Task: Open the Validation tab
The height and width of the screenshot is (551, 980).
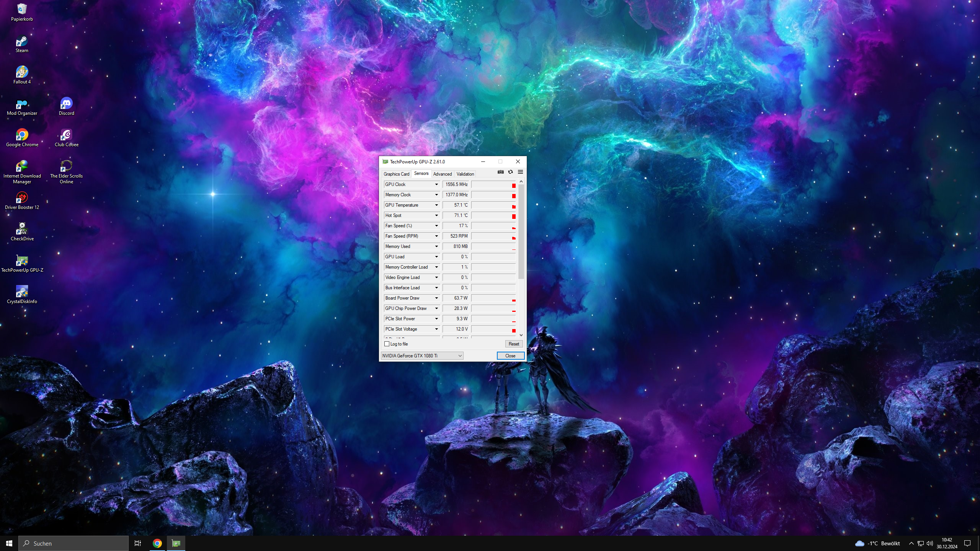Action: pyautogui.click(x=465, y=174)
